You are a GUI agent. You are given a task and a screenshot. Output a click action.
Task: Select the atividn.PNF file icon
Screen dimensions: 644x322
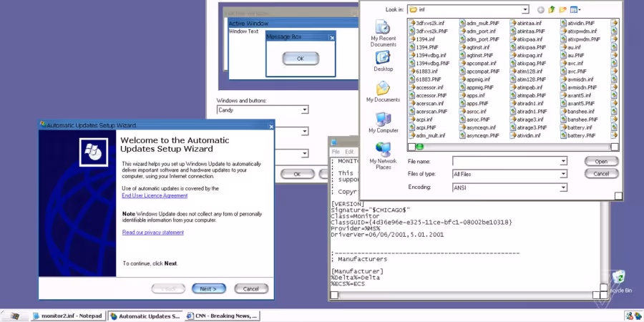click(x=564, y=23)
